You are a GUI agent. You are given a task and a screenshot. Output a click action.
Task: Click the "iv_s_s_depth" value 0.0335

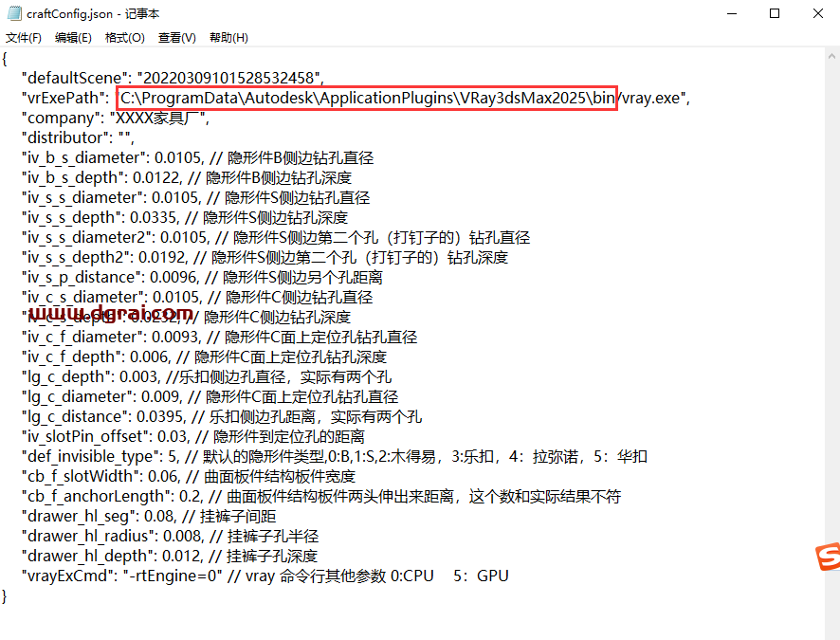pyautogui.click(x=155, y=217)
